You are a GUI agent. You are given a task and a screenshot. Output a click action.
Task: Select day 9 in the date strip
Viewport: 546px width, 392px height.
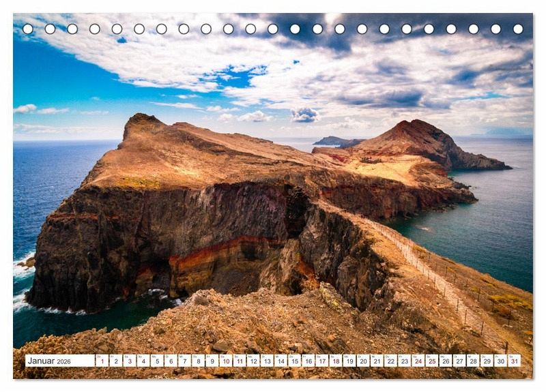pyautogui.click(x=212, y=361)
